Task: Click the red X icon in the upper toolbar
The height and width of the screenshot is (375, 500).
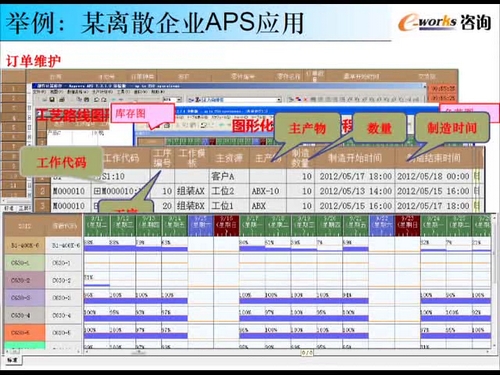Action: tap(305, 99)
